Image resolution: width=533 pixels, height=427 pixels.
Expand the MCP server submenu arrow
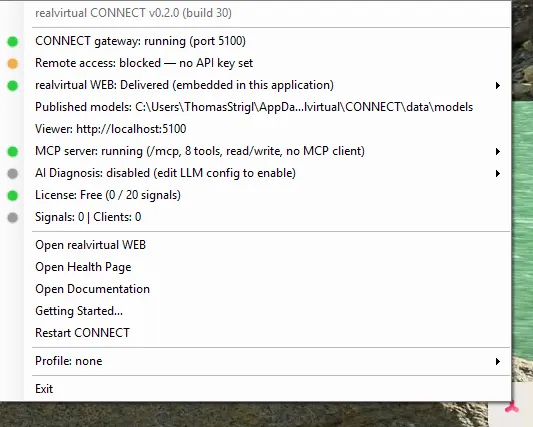point(498,151)
